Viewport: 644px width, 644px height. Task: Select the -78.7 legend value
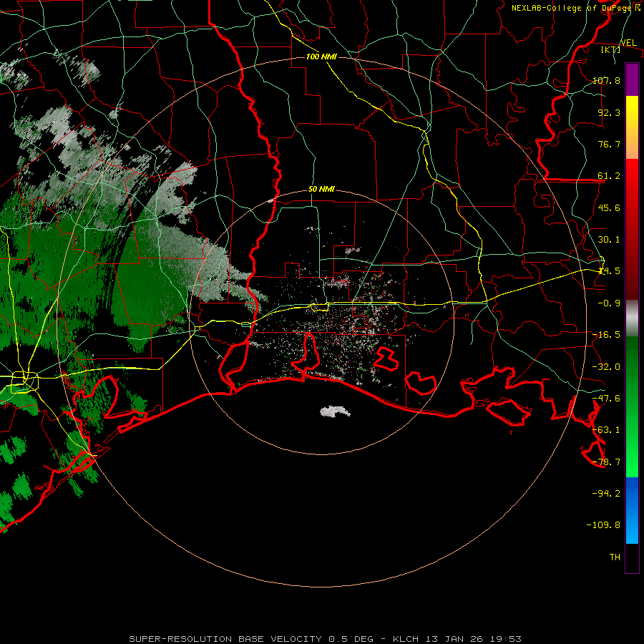pos(606,462)
